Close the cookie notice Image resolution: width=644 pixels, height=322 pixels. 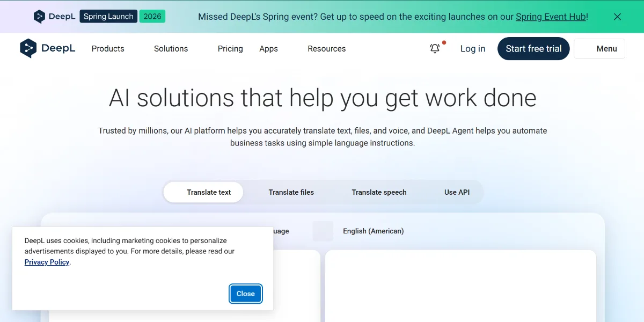246,294
